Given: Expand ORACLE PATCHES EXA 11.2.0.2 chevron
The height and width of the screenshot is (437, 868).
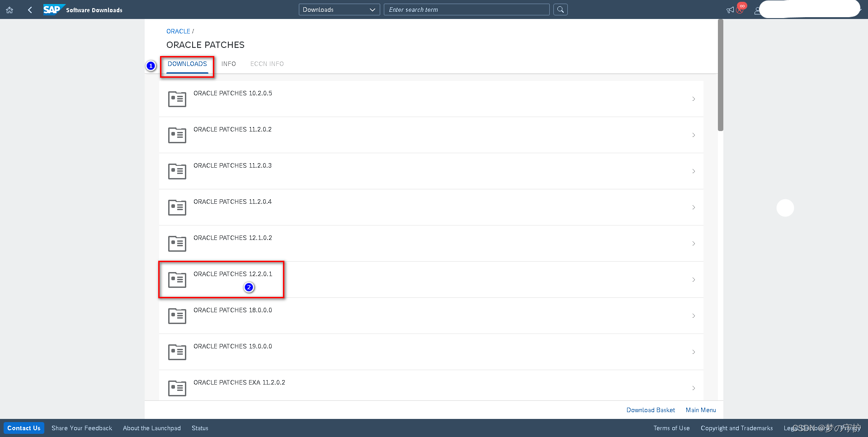Looking at the screenshot, I should click(x=693, y=388).
